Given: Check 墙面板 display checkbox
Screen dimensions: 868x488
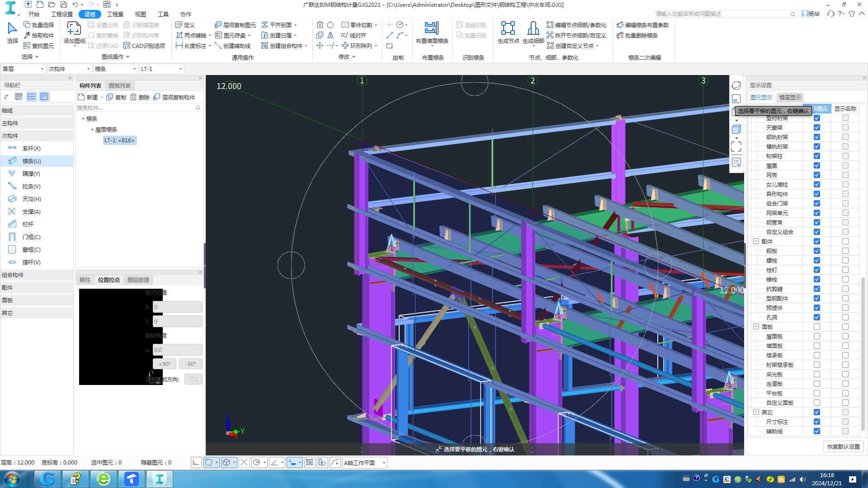Looking at the screenshot, I should (817, 346).
